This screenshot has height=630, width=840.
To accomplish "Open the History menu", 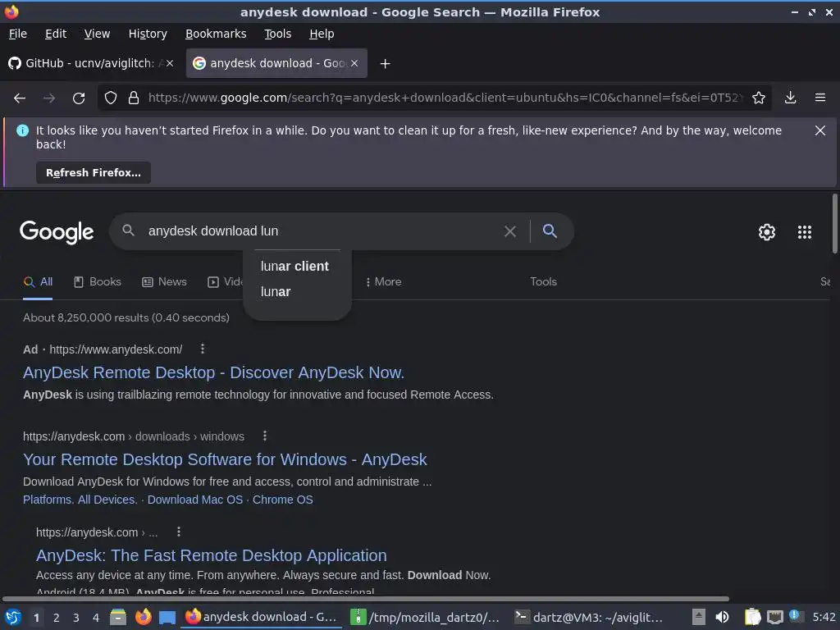I will 148,34.
